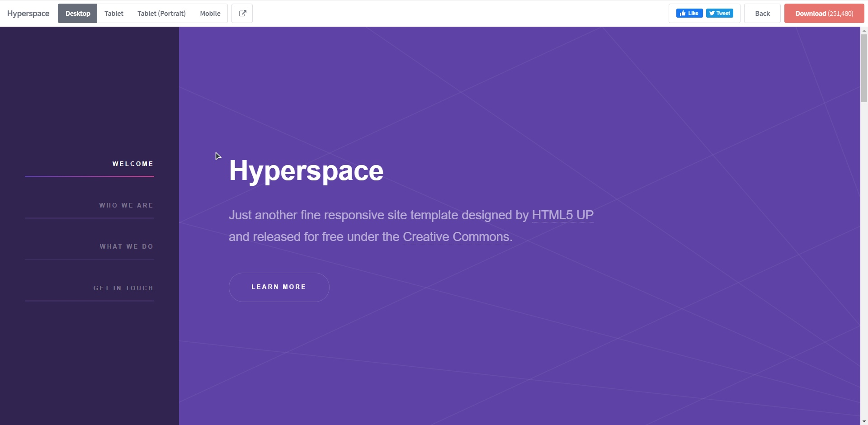The image size is (868, 425).
Task: Click the Twitter Tweet button
Action: click(720, 14)
